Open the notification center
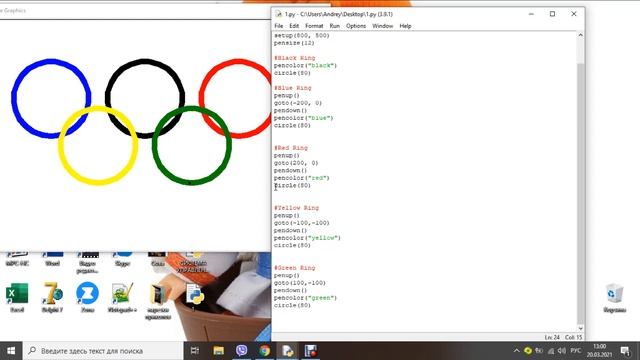Screen dimensions: 640x360 625,351
